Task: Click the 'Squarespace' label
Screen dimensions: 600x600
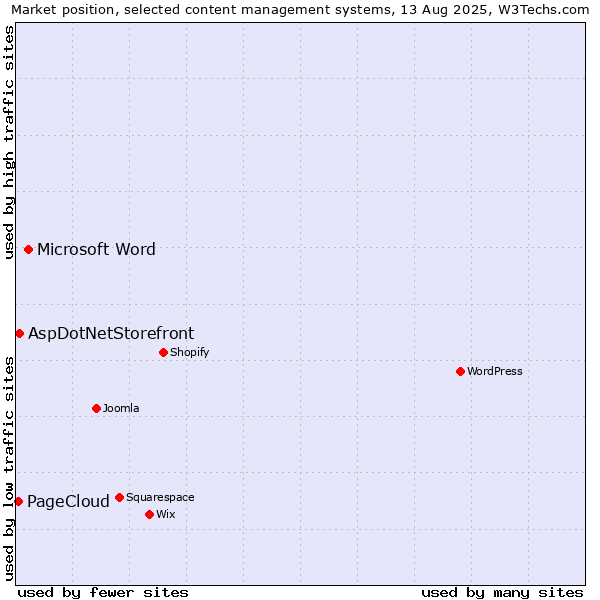Action: [160, 497]
